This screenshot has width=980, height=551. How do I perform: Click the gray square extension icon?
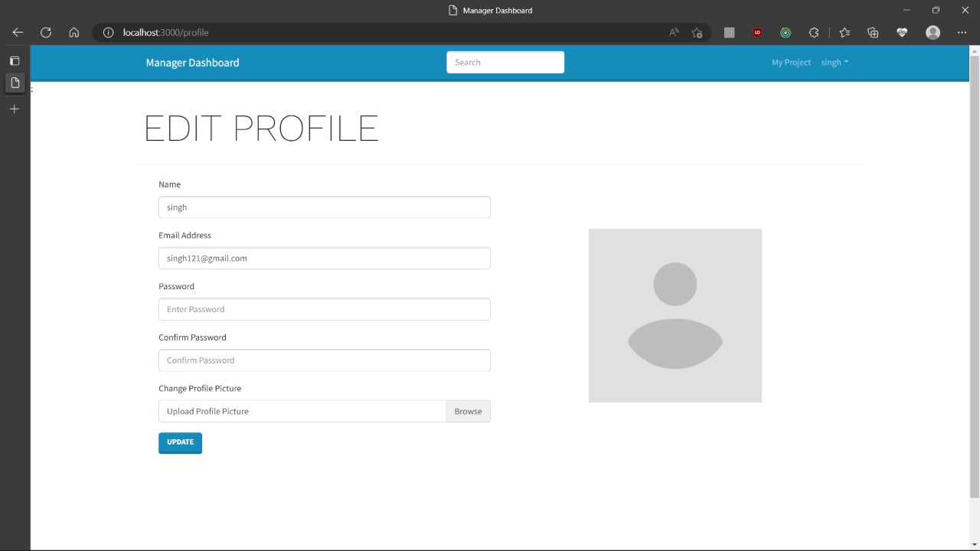[729, 32]
